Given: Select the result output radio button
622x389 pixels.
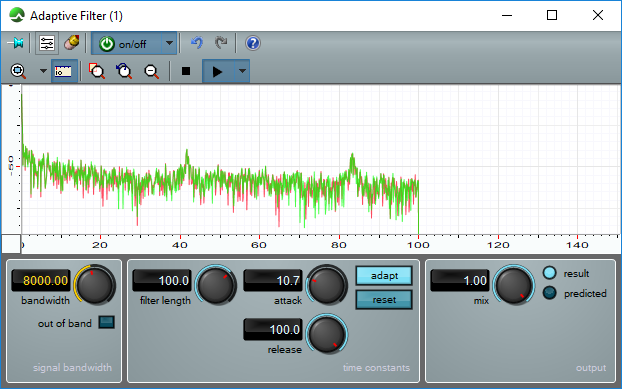Looking at the screenshot, I should [549, 273].
